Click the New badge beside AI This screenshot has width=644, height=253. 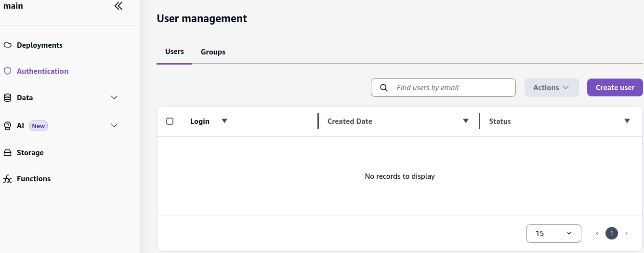point(39,126)
